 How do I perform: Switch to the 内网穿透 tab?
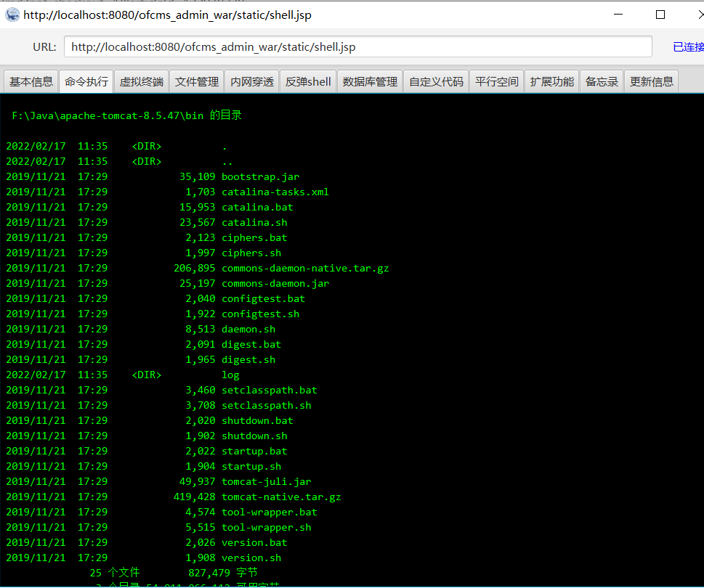(x=252, y=81)
